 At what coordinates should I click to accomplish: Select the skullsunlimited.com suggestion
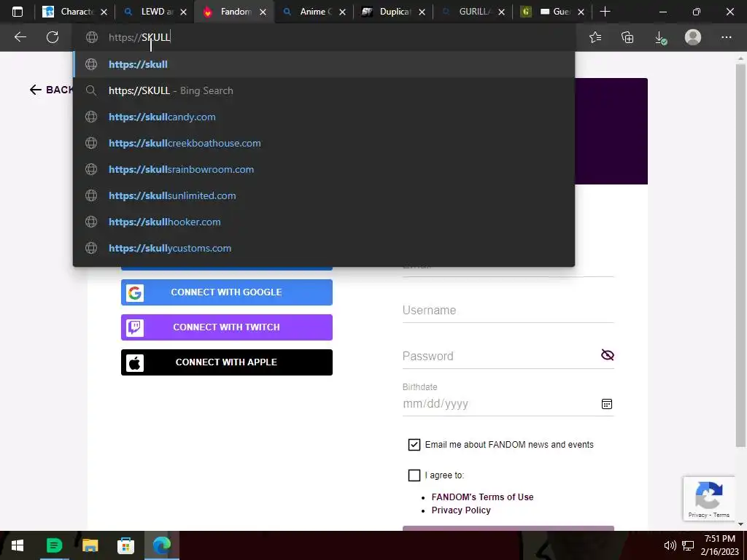324,195
